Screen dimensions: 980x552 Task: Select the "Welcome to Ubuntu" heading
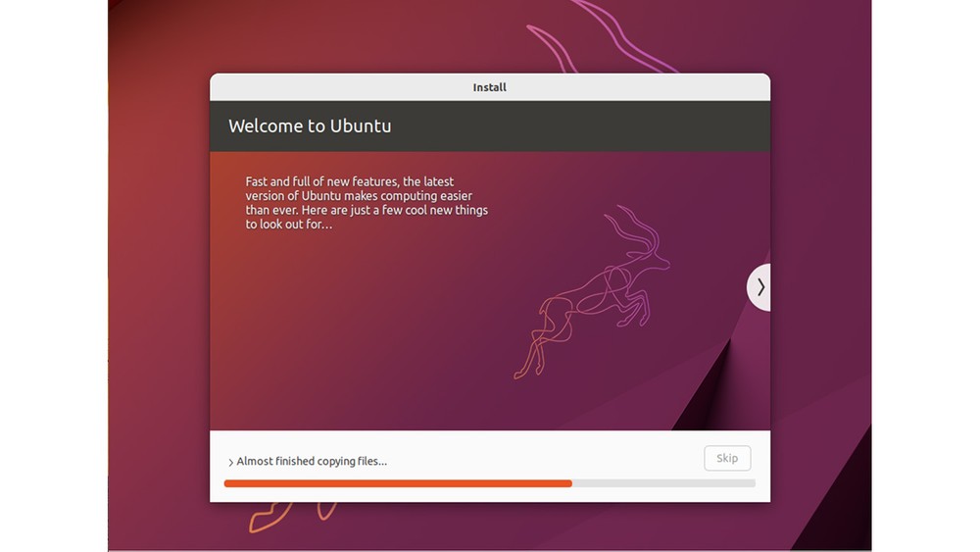(310, 125)
